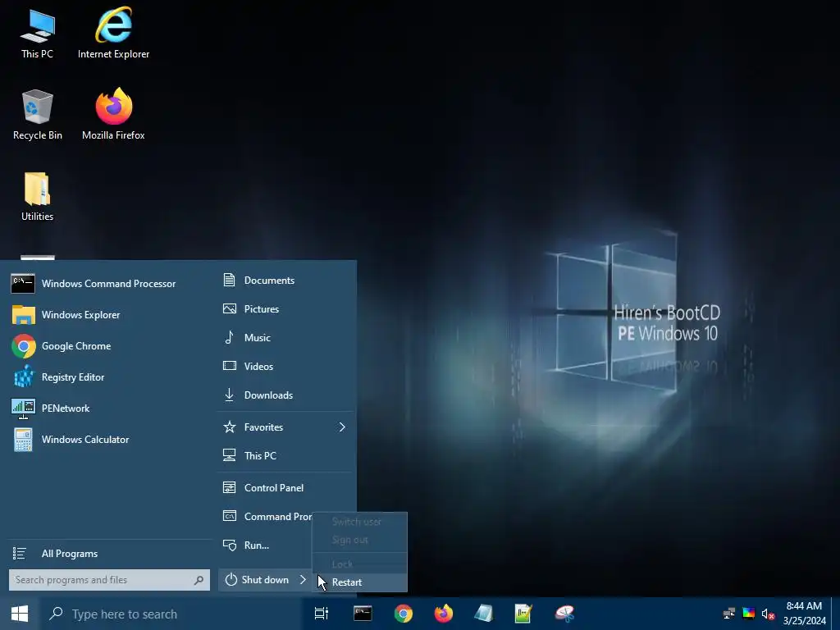
Task: Open This PC desktop icon
Action: [37, 34]
